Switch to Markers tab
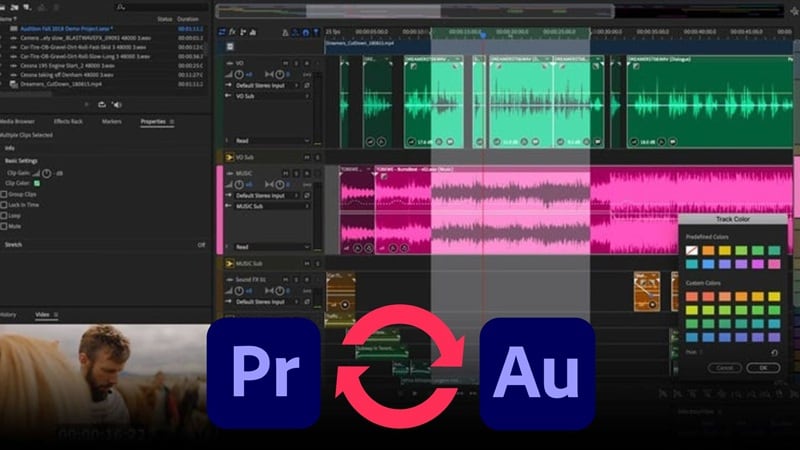800x450 pixels. click(x=111, y=121)
